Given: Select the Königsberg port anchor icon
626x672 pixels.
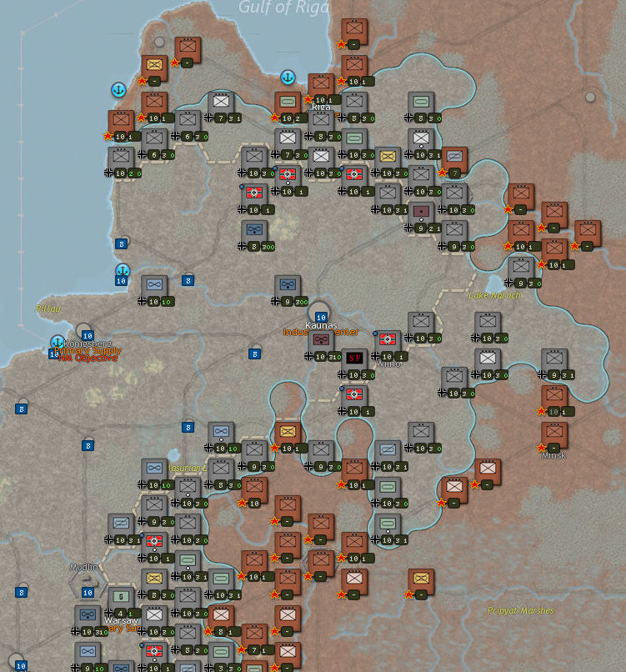Looking at the screenshot, I should click(x=57, y=342).
